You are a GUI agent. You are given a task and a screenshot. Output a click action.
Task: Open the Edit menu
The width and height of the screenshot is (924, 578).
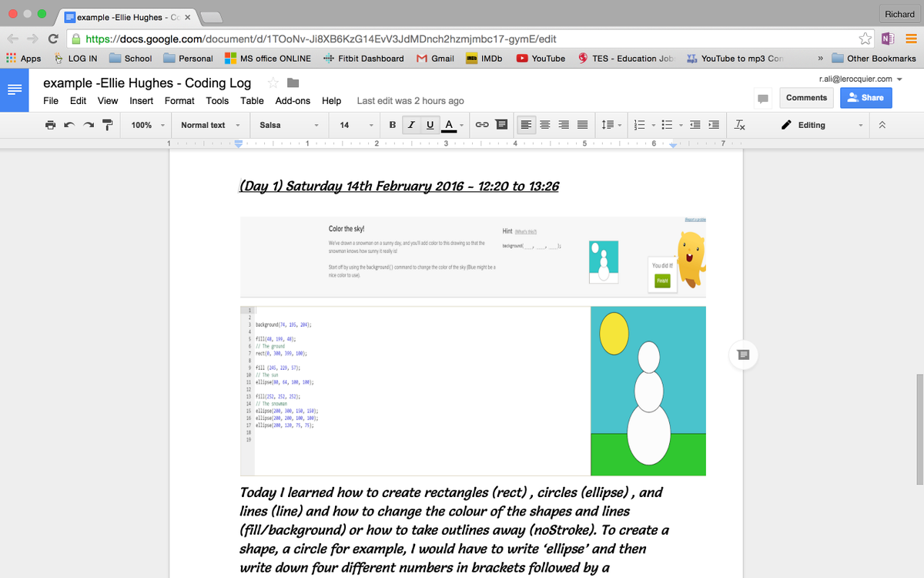click(x=78, y=101)
